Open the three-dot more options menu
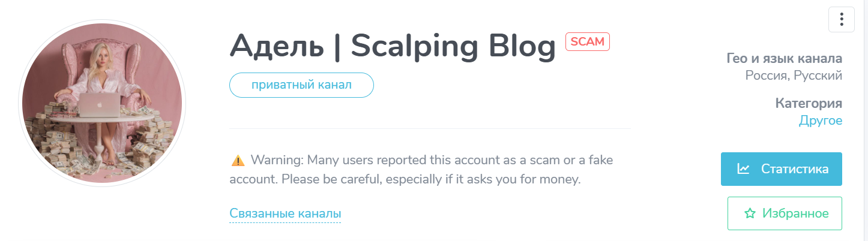The image size is (868, 241). pos(842,20)
